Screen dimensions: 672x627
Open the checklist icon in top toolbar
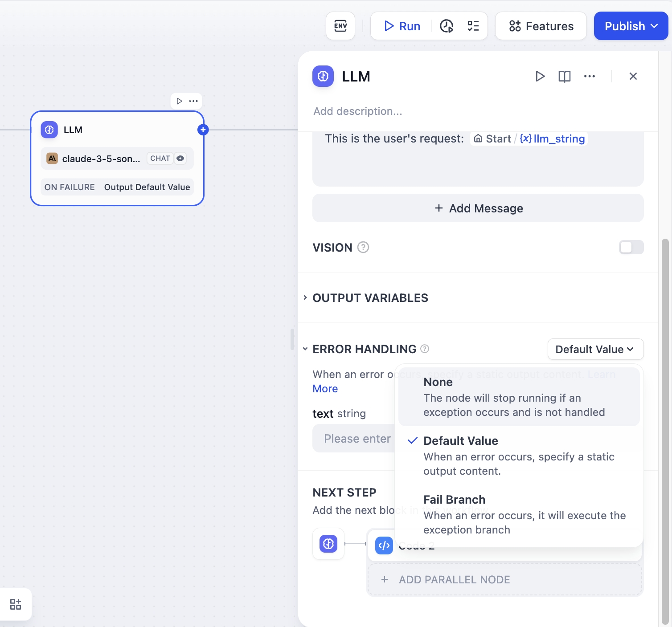click(x=473, y=26)
